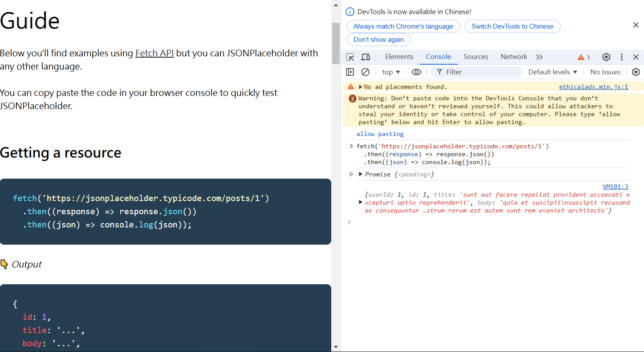Viewport: 644px width, 352px height.
Task: Click "title: '...'," line in Output block
Action: tap(53, 330)
